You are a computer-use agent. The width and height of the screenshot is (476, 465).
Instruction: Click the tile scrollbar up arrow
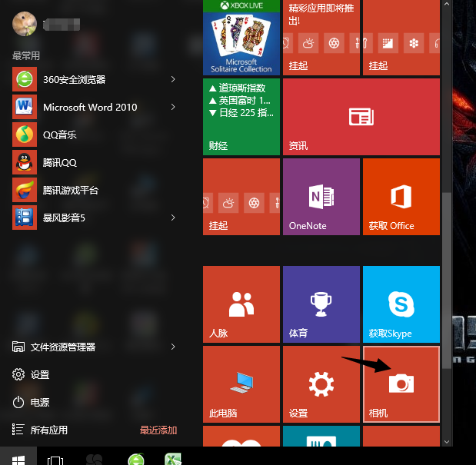tap(447, 5)
